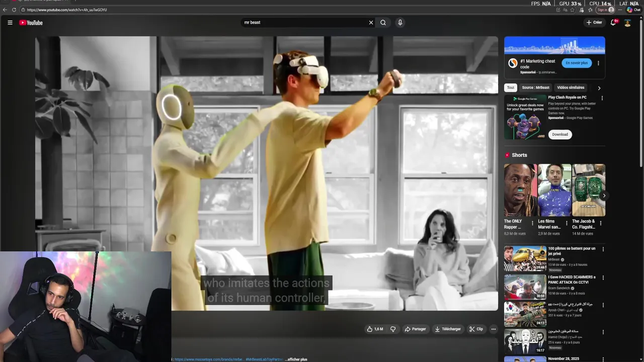The width and height of the screenshot is (644, 362).
Task: Click the site info lock icon
Action: click(x=23, y=10)
